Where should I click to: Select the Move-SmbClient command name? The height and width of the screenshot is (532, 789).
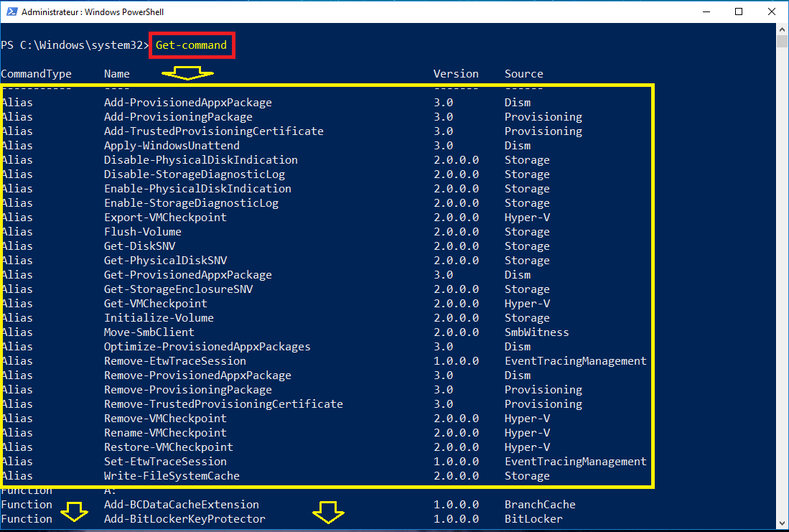[149, 332]
